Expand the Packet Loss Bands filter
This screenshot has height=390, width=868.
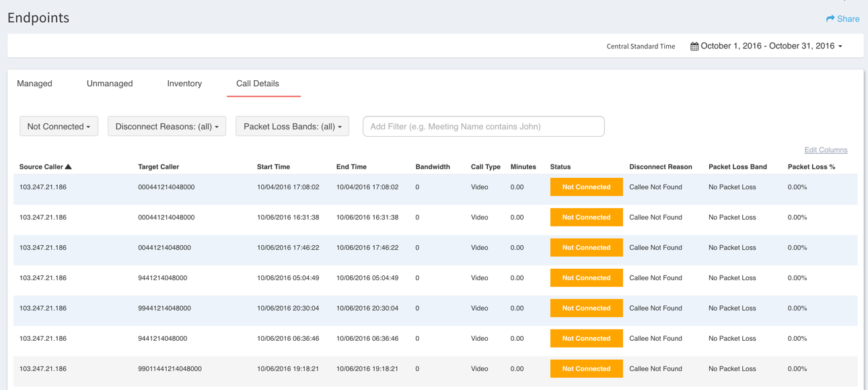(x=292, y=127)
